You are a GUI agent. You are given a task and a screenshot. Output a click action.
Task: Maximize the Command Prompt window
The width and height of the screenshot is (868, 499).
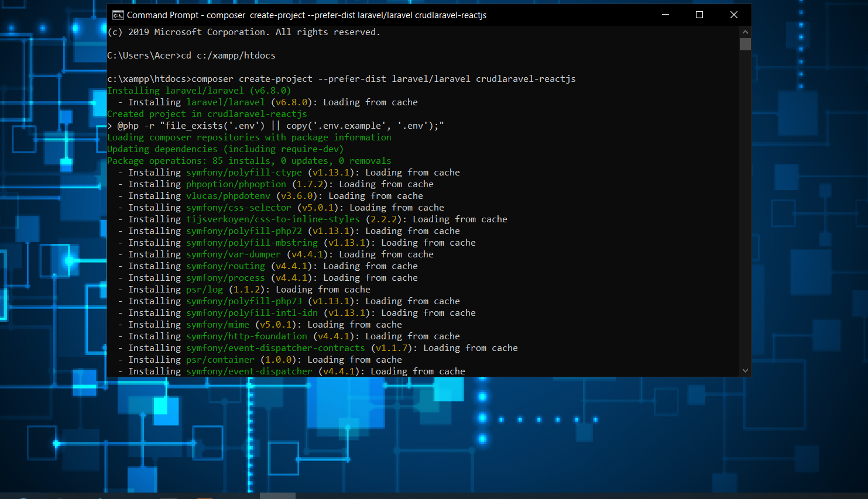(699, 15)
